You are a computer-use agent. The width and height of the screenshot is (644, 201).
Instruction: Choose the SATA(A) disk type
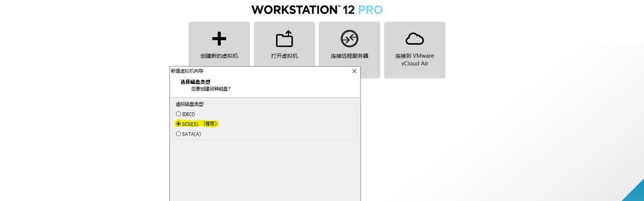click(x=188, y=134)
